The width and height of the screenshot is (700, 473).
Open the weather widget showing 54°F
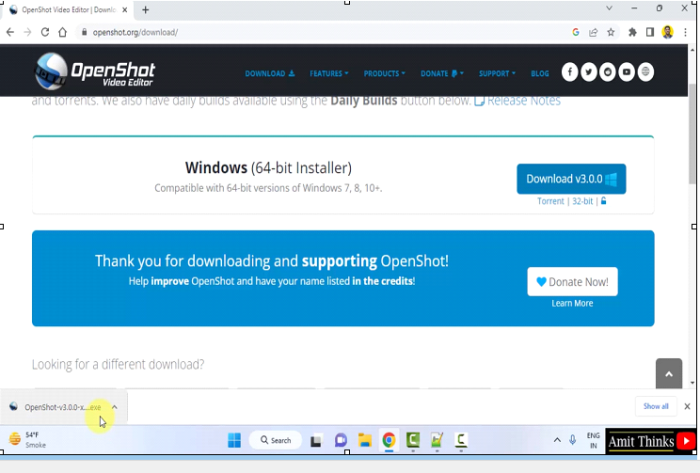28,440
